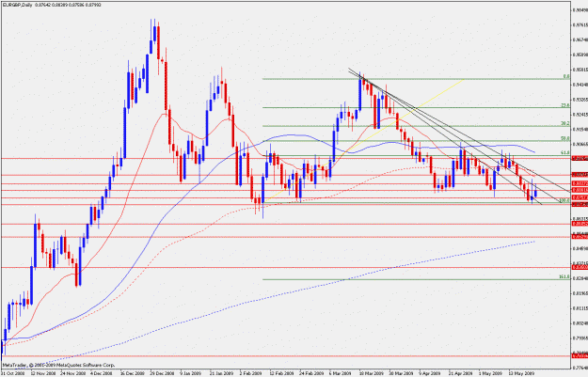Click the 0.0 Fibonacci level label

point(566,76)
